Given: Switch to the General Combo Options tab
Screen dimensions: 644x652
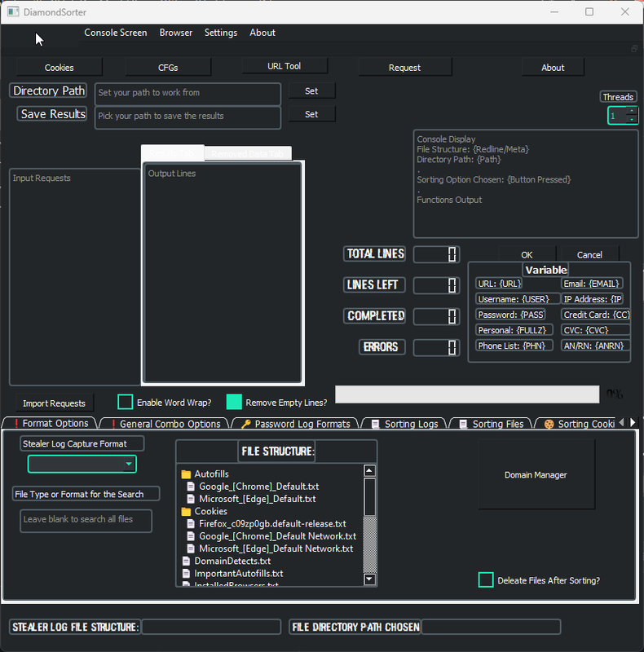Looking at the screenshot, I should coord(165,424).
